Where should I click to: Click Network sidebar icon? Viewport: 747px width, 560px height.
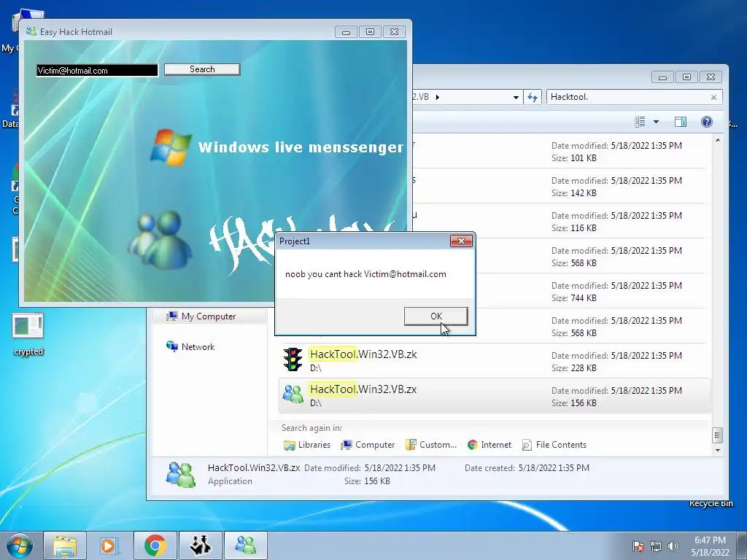[x=171, y=346]
